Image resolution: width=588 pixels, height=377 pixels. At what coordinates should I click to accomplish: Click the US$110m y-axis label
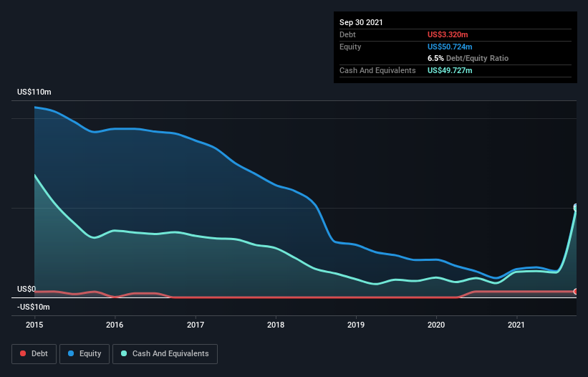click(34, 92)
